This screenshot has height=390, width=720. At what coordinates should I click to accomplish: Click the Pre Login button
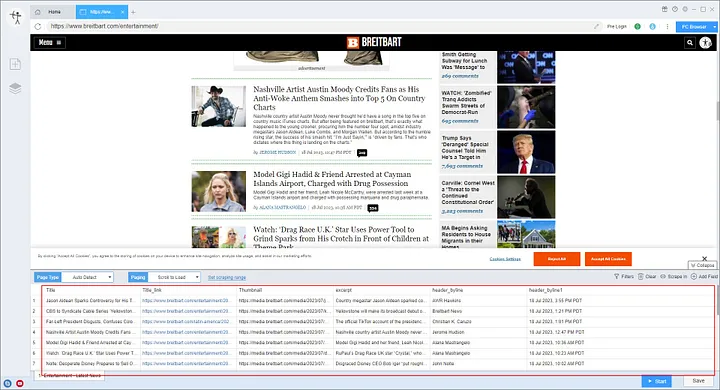point(617,27)
